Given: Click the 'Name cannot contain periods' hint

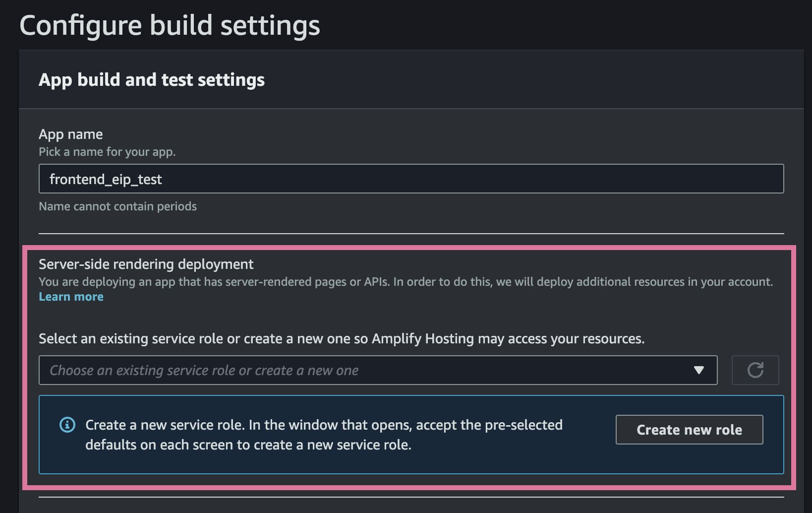Looking at the screenshot, I should click(x=117, y=206).
